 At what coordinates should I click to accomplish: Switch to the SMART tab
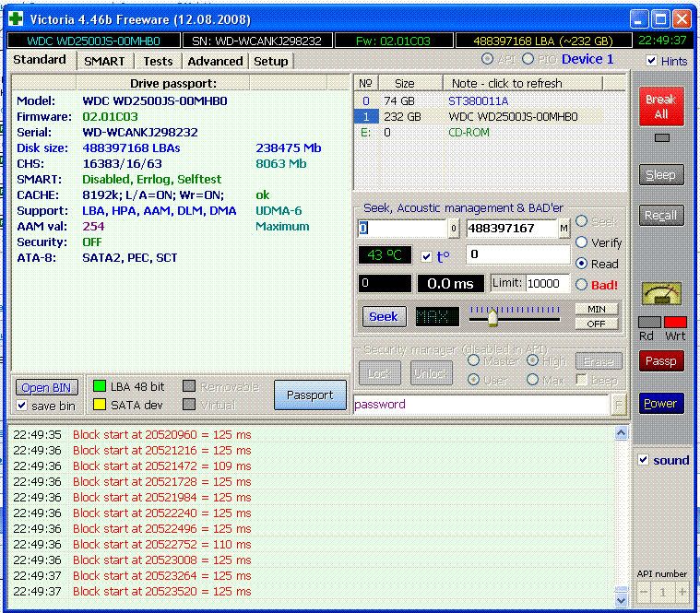(x=104, y=61)
